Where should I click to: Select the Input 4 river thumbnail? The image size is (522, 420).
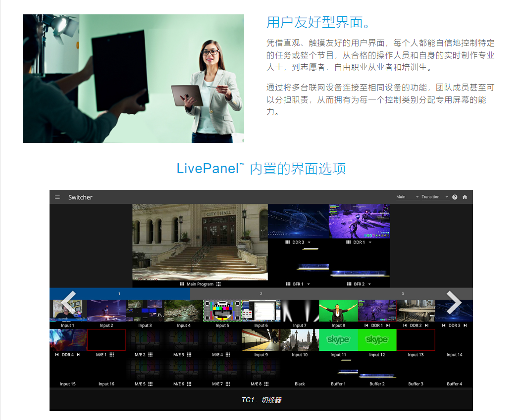184,311
